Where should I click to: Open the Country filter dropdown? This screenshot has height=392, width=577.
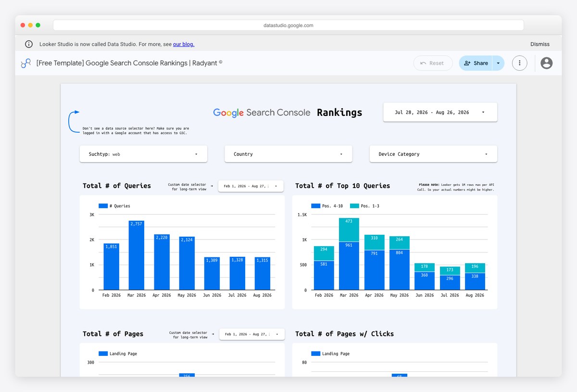click(x=288, y=154)
